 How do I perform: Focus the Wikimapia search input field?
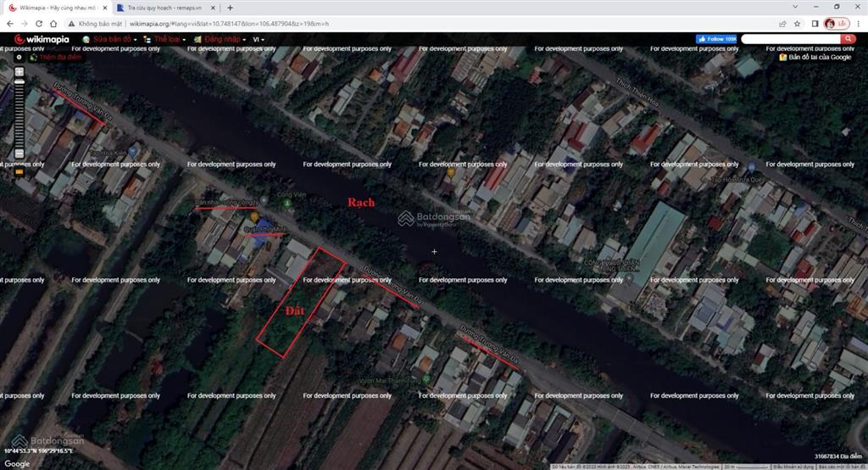pyautogui.click(x=791, y=39)
